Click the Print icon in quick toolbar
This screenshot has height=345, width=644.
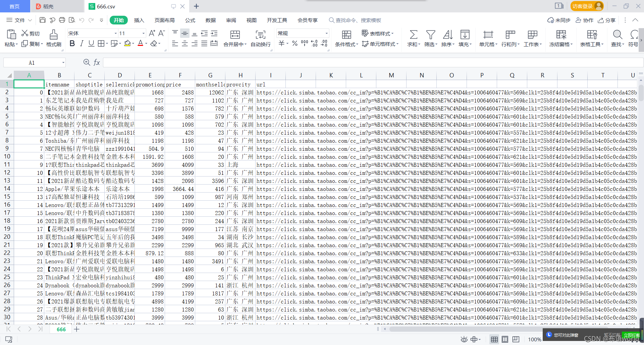[62, 20]
